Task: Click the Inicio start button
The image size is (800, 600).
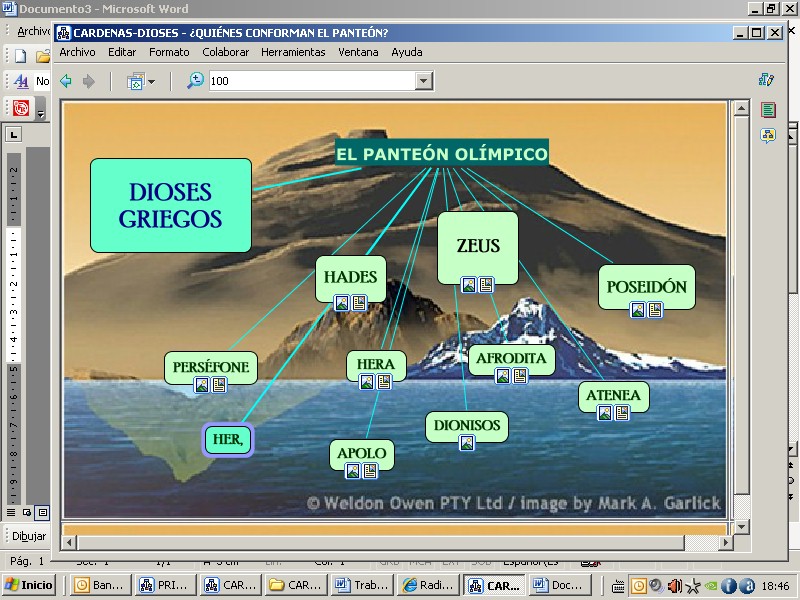Action: point(29,585)
